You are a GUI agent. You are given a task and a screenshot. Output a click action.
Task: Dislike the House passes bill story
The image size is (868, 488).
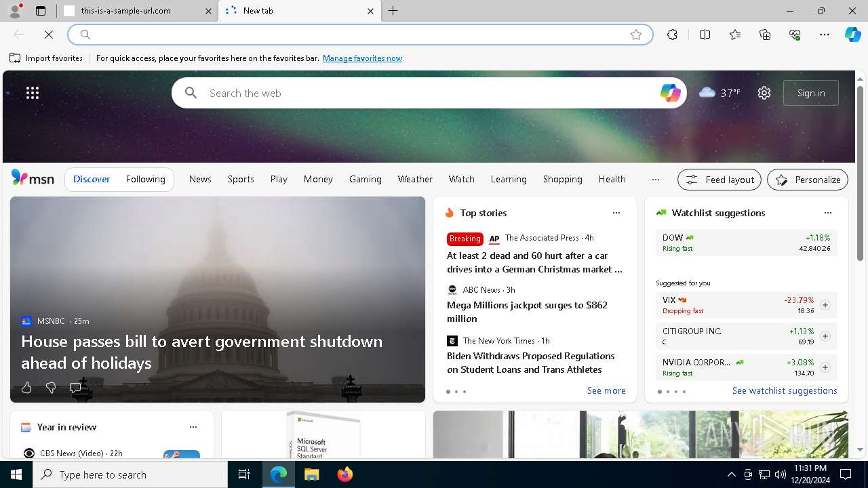(x=50, y=388)
